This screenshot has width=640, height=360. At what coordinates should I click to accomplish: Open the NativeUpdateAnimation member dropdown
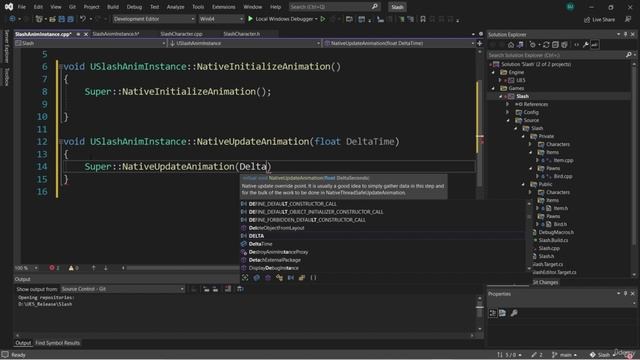pos(399,43)
